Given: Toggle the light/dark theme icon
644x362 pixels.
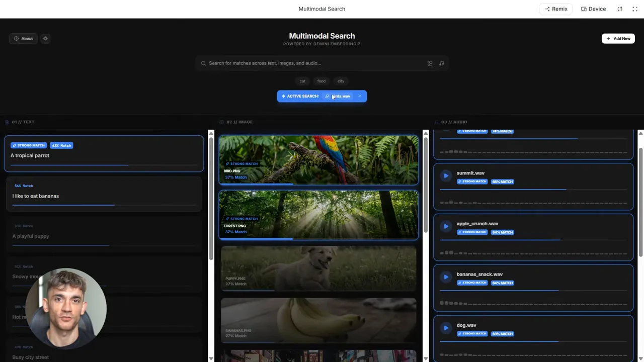Looking at the screenshot, I should coord(45,39).
